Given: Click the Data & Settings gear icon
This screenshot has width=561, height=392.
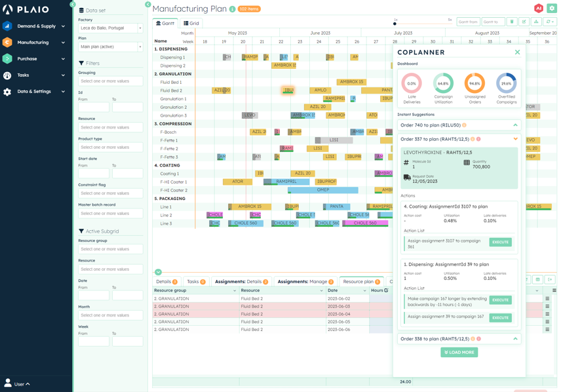Looking at the screenshot, I should tap(7, 92).
